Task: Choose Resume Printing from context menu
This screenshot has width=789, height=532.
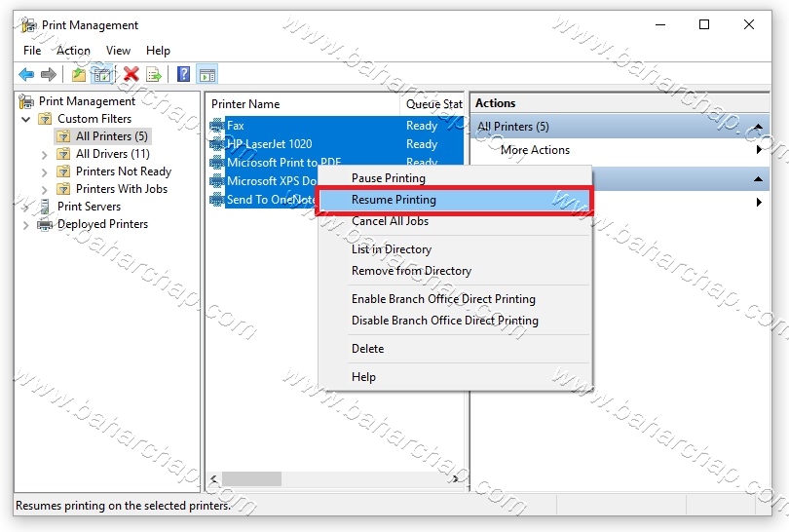Action: coord(454,200)
